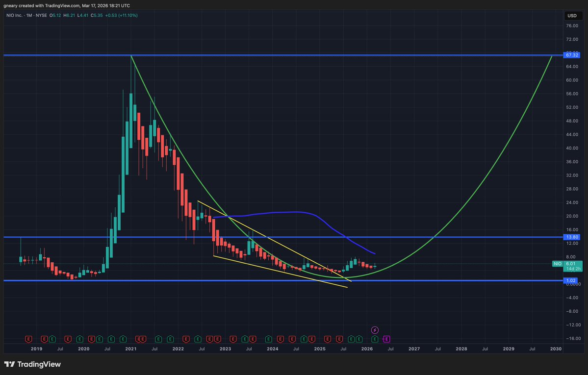Click the 2019 label on the time axis

[x=36, y=349]
